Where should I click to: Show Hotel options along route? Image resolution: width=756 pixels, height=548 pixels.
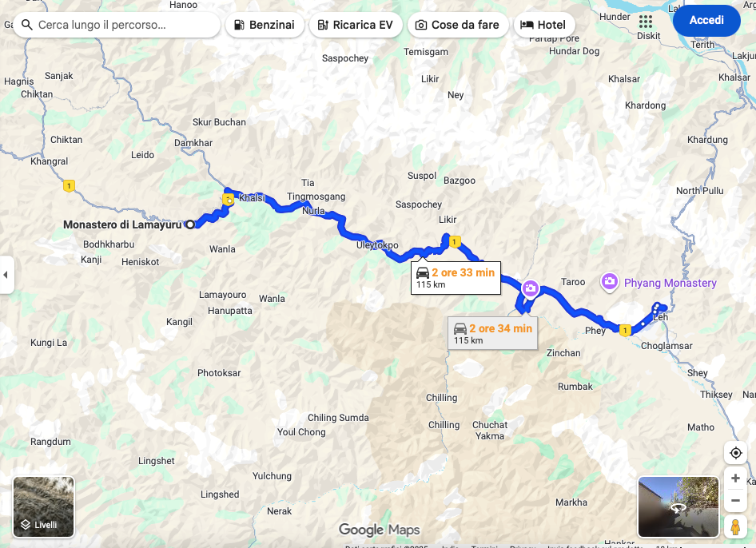(544, 25)
